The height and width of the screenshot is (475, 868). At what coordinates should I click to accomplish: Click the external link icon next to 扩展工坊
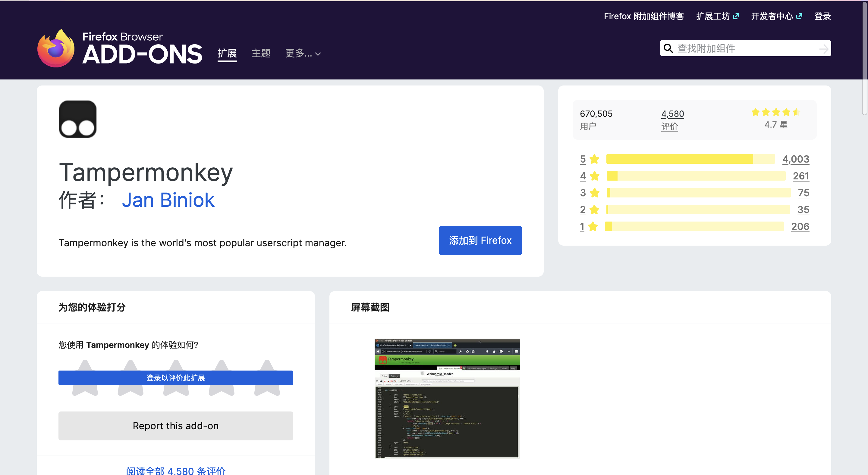pos(736,16)
